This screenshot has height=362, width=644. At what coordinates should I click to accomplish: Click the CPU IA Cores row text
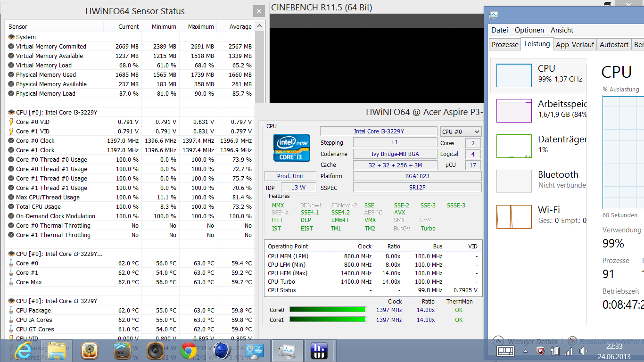[x=34, y=320]
